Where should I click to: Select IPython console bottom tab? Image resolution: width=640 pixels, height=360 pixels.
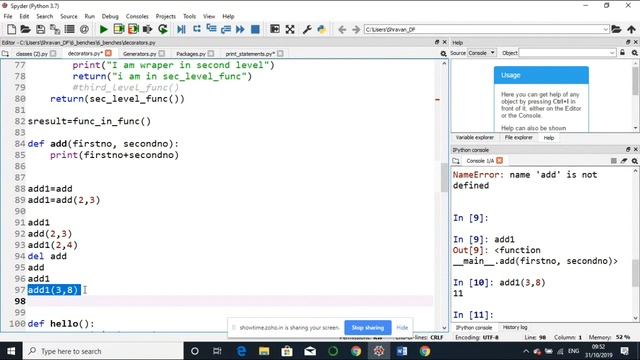[473, 327]
